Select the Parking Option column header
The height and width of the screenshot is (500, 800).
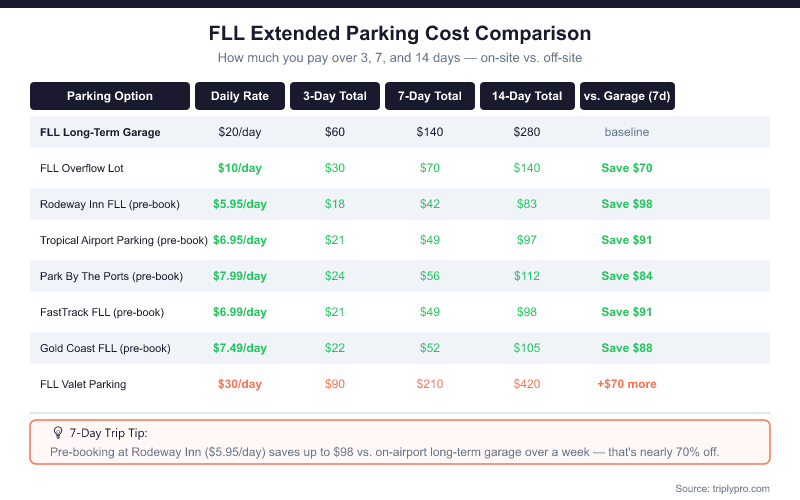(x=110, y=96)
